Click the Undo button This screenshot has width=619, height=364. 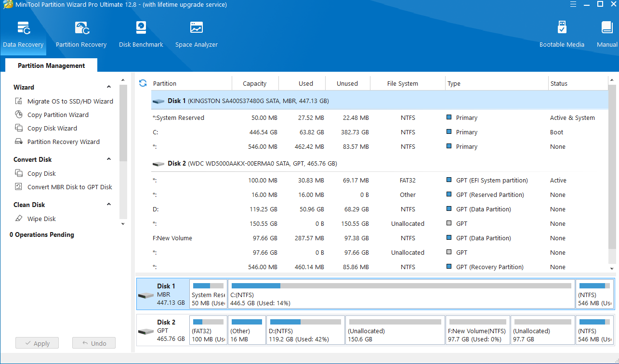94,343
